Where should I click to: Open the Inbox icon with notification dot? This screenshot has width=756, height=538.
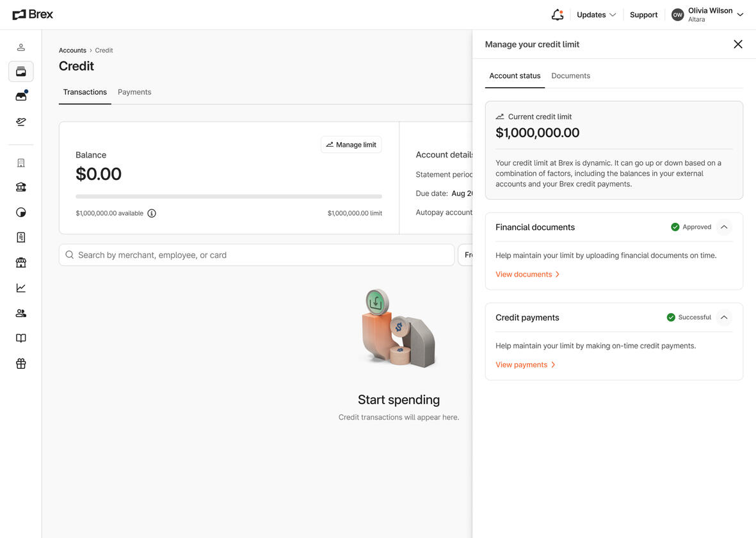pos(20,95)
